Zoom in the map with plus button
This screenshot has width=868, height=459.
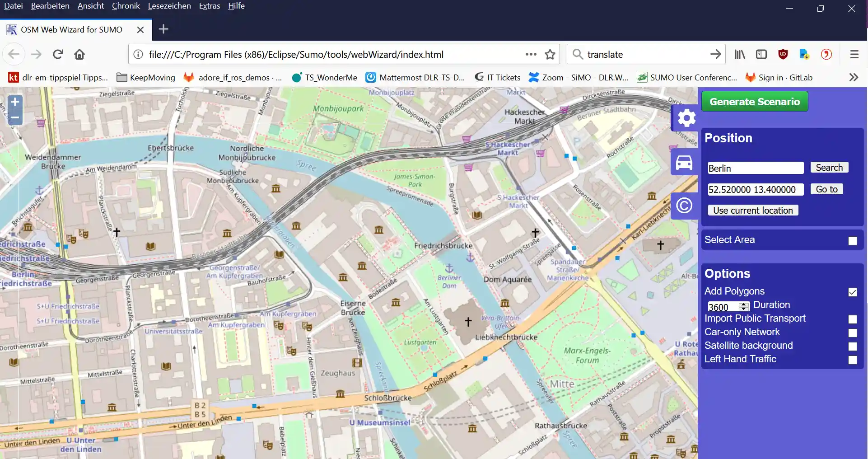15,102
